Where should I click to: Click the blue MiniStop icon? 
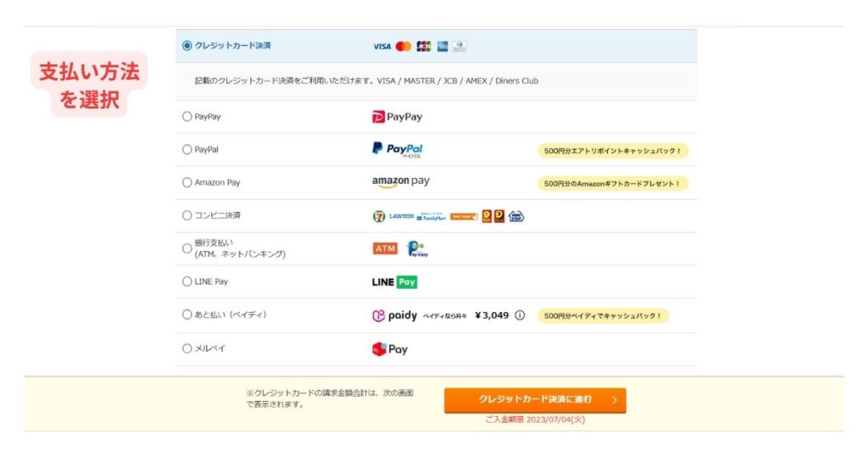coord(516,216)
